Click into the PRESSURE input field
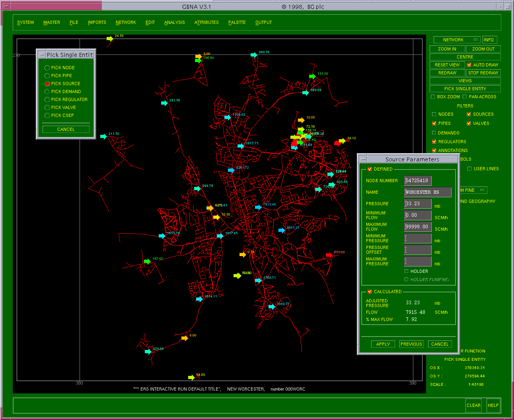 [x=417, y=204]
